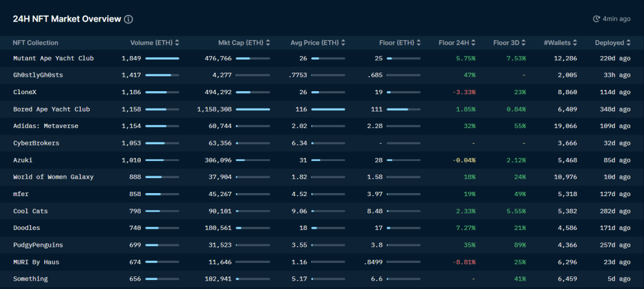The height and width of the screenshot is (289, 644).
Task: Open the Gh0stlyGh0sts collection
Action: [38, 75]
